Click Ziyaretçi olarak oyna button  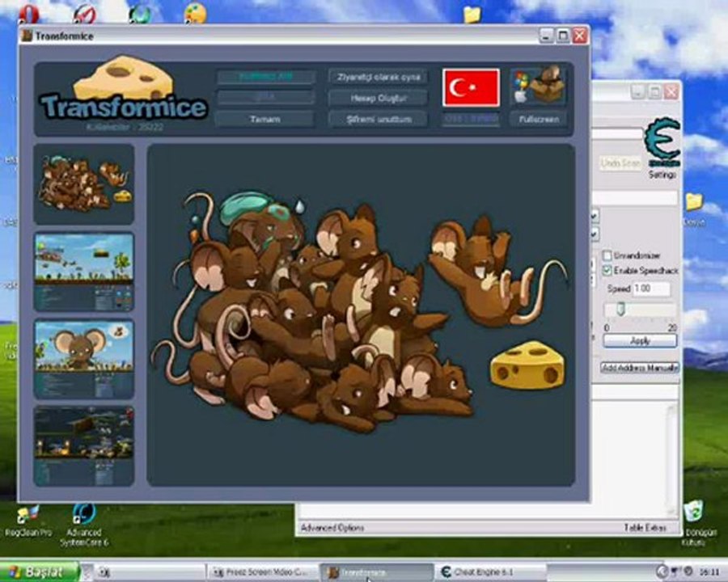(x=379, y=77)
